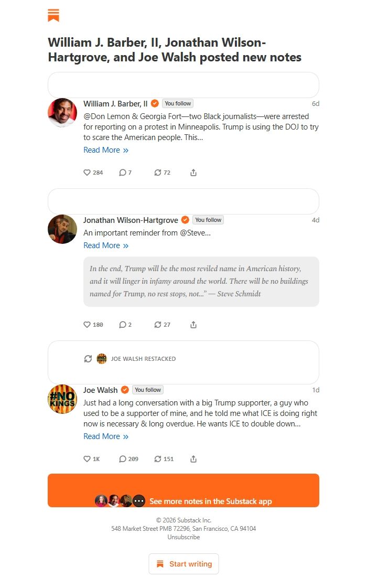Screen dimensions: 367x588
Task: Share Jonathan Wilson-Hartgrove's note
Action: pyautogui.click(x=193, y=324)
